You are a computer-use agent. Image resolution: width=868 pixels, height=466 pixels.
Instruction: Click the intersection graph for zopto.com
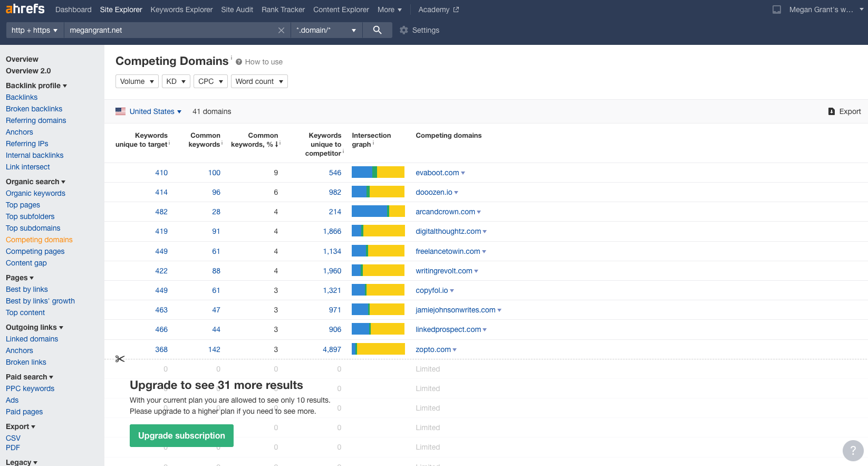(378, 349)
